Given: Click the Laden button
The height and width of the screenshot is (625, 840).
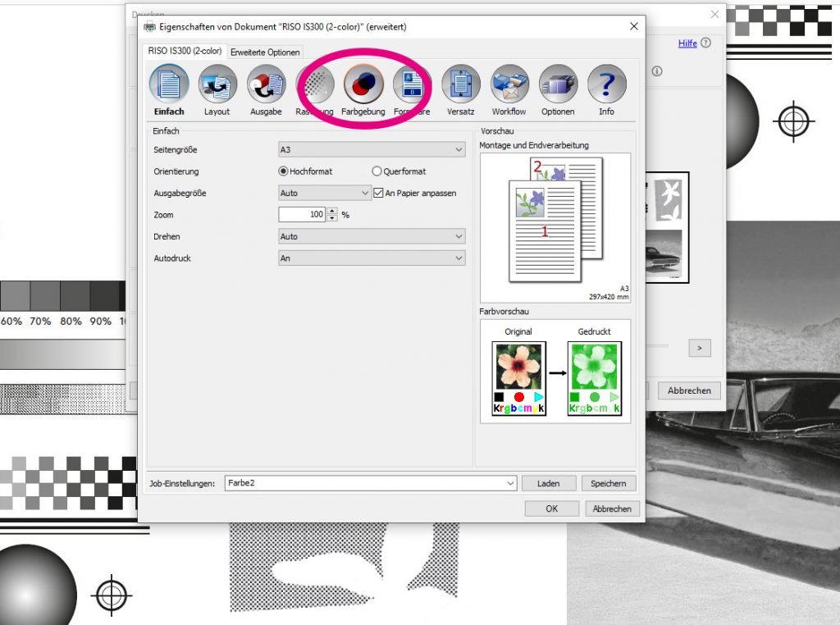Looking at the screenshot, I should click(x=549, y=483).
